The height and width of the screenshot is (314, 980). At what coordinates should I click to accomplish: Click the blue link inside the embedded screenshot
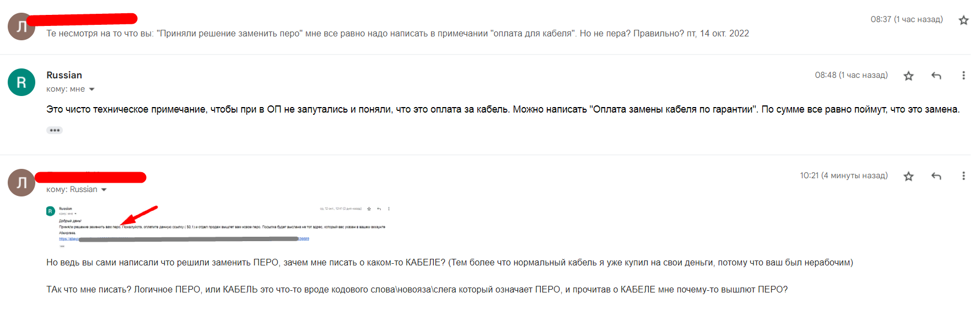coord(69,239)
